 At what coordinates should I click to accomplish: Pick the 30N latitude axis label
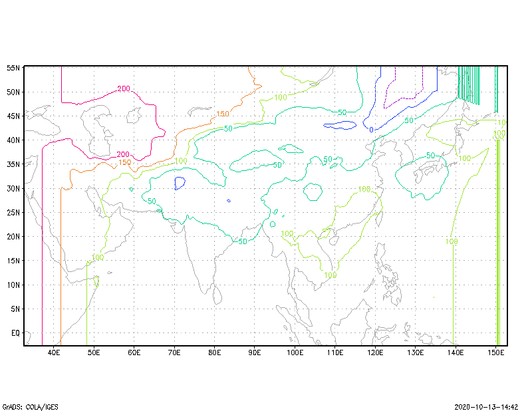(x=13, y=188)
